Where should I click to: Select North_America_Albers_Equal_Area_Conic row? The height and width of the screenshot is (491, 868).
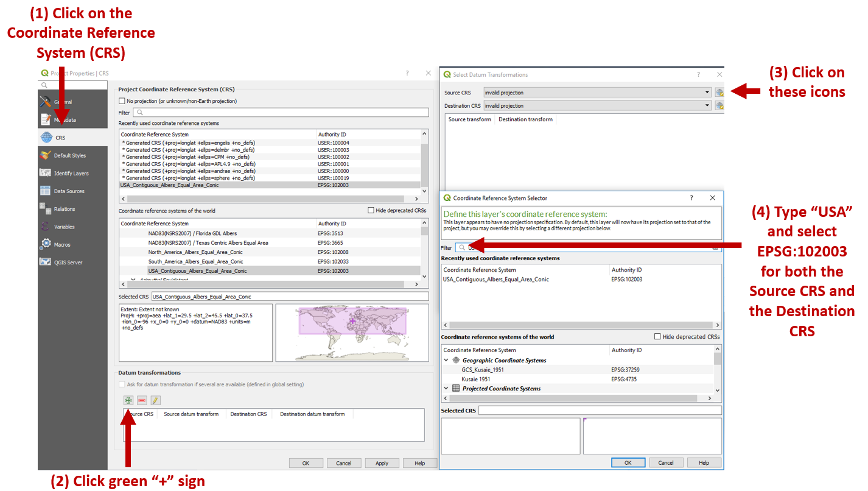tap(270, 252)
